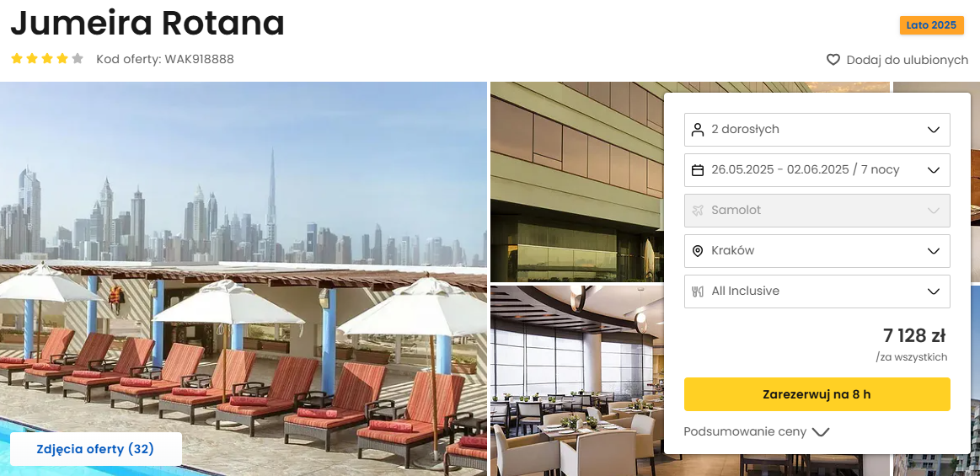Expand Podsumowanie ceny price summary
Viewport: 980px width, 476px height.
tap(756, 431)
